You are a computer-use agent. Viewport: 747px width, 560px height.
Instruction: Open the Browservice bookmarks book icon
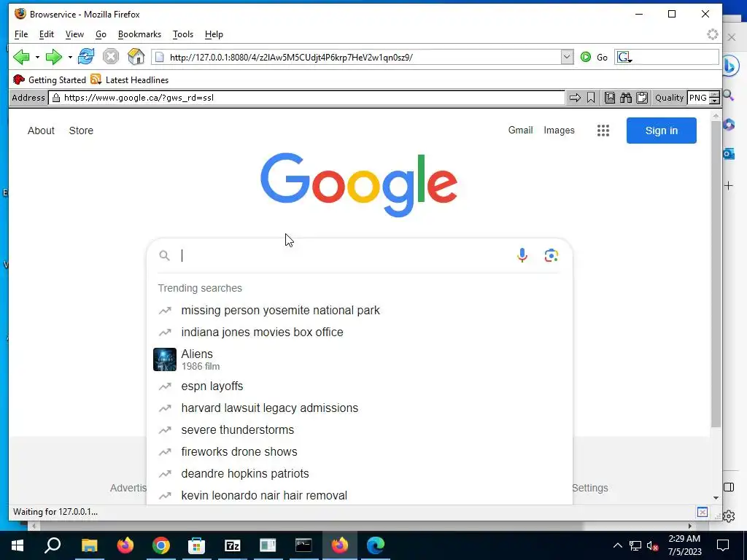point(609,98)
